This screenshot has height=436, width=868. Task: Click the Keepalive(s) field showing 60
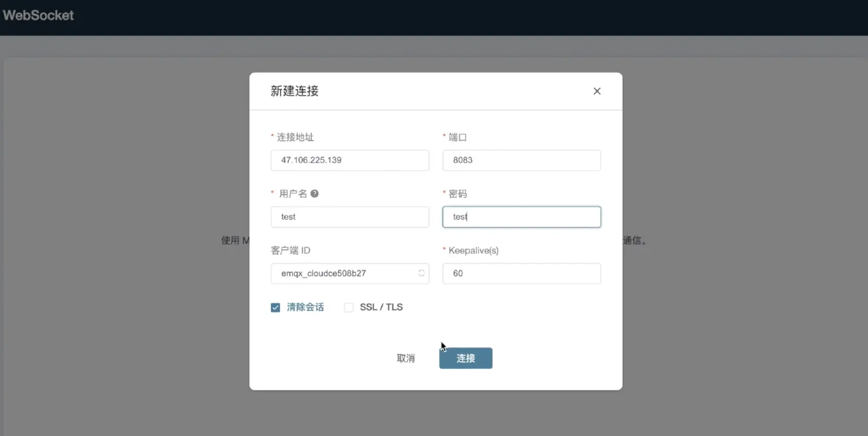[520, 273]
